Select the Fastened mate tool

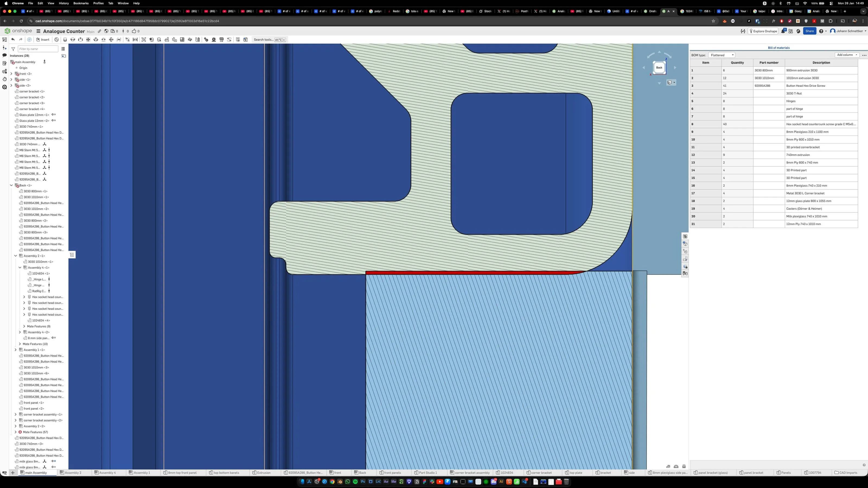(65, 39)
